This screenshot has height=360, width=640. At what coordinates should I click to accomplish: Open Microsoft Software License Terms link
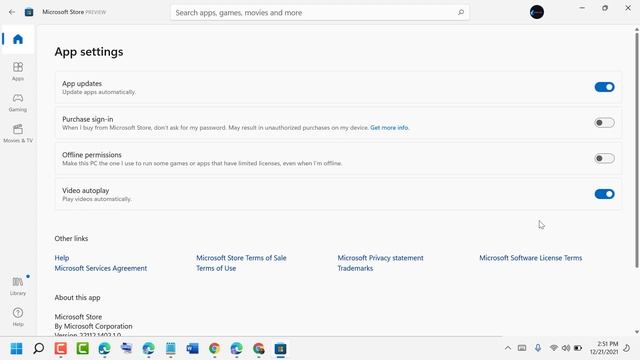point(531,258)
